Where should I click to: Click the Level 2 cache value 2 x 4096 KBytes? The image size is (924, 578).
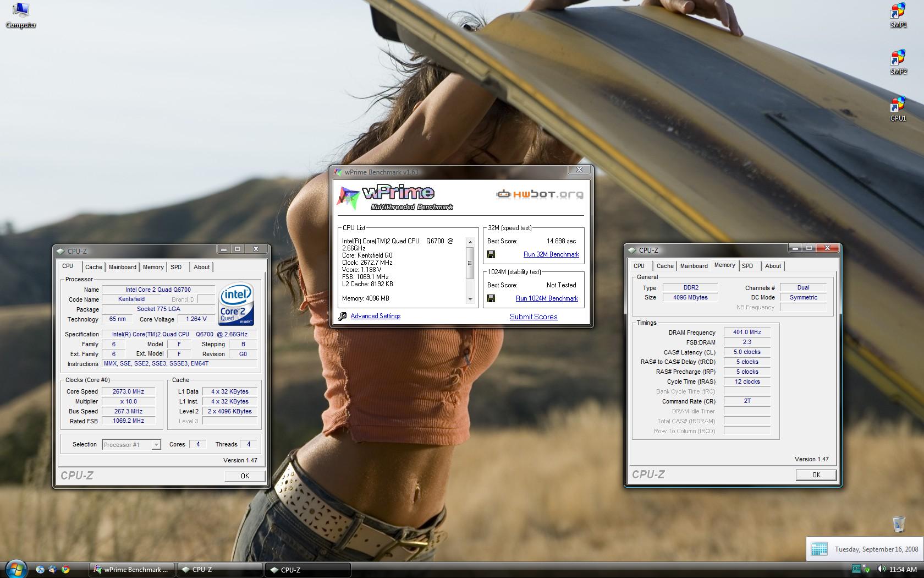pos(230,411)
